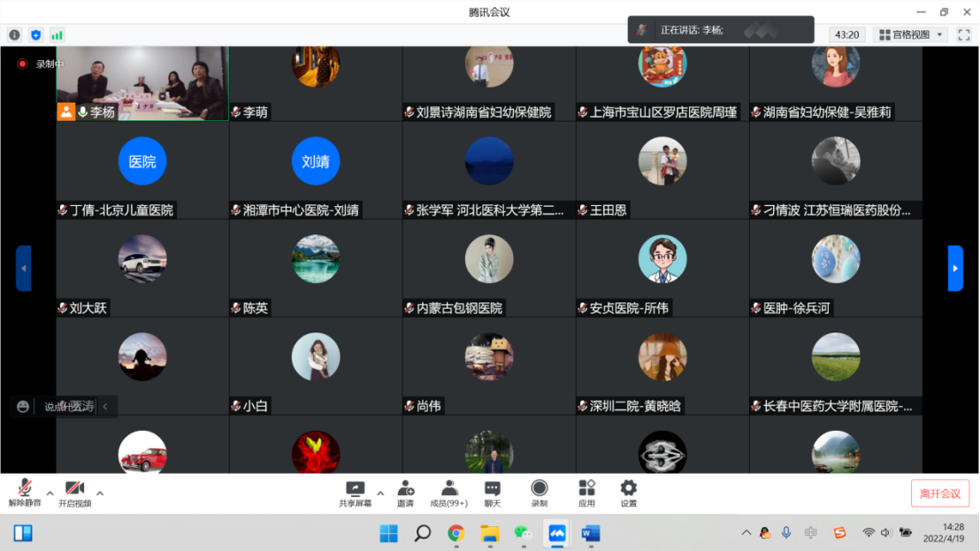Expand video options arrow

[100, 494]
